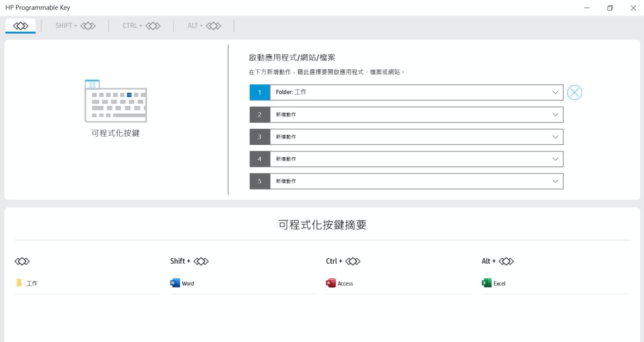Select the unmodified programmable key tab

(x=20, y=26)
